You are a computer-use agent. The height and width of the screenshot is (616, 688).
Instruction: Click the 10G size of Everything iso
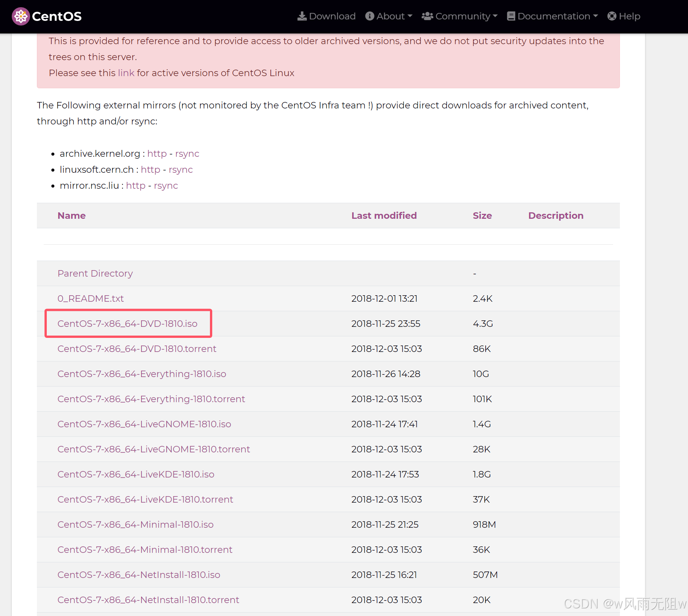481,374
